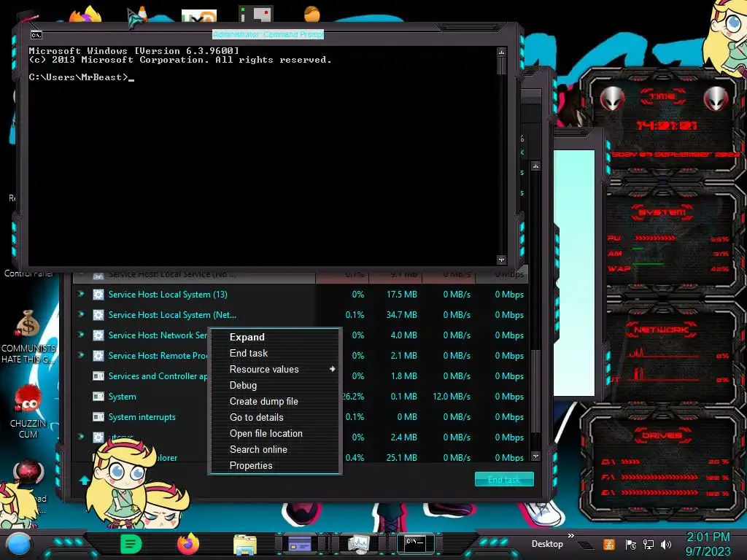The height and width of the screenshot is (560, 747).
Task: Switch to the purple card window taskbar button
Action: 300,544
